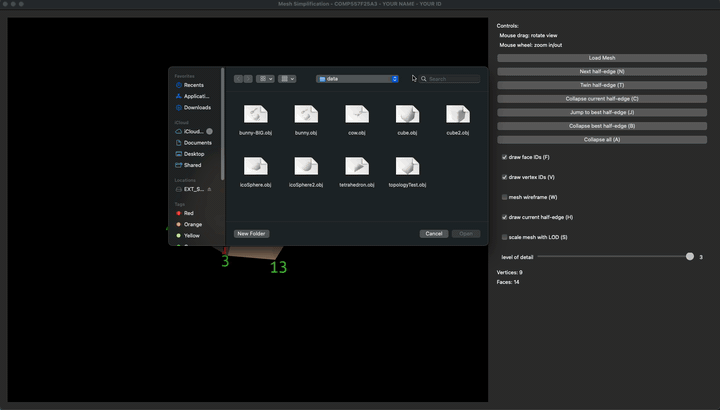Toggle draw current half-edge (H) checkbox
The image size is (720, 410).
[x=504, y=217]
